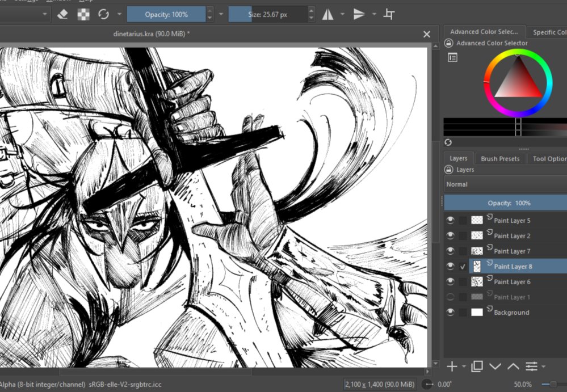Toggle the eraser mode icon

pos(62,14)
